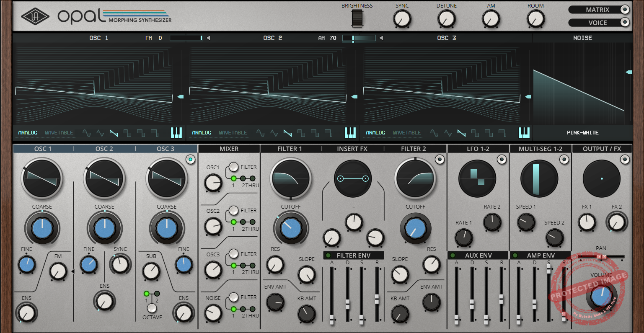Open the Multi-Seg 1-2 section options button
The width and height of the screenshot is (644, 333).
pyautogui.click(x=564, y=159)
